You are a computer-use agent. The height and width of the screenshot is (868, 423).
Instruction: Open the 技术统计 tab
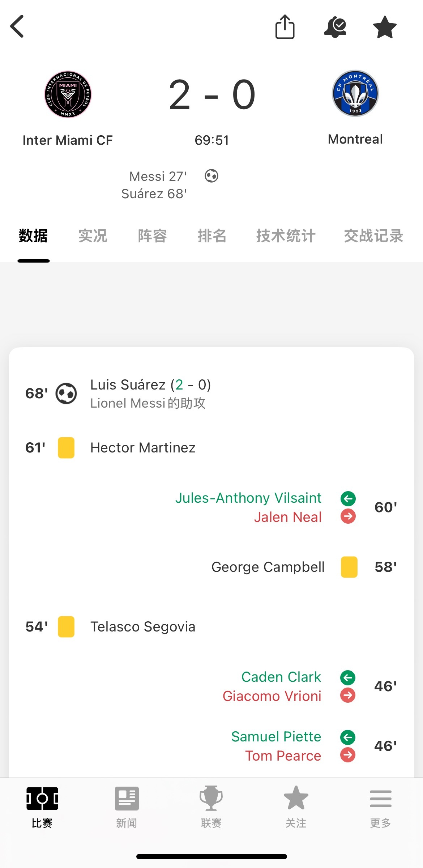tap(286, 236)
